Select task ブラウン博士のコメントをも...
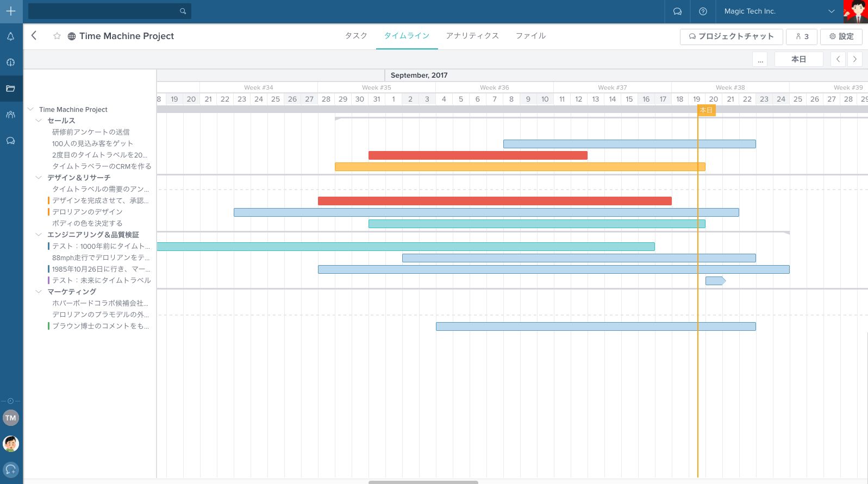This screenshot has width=868, height=484. pyautogui.click(x=101, y=326)
